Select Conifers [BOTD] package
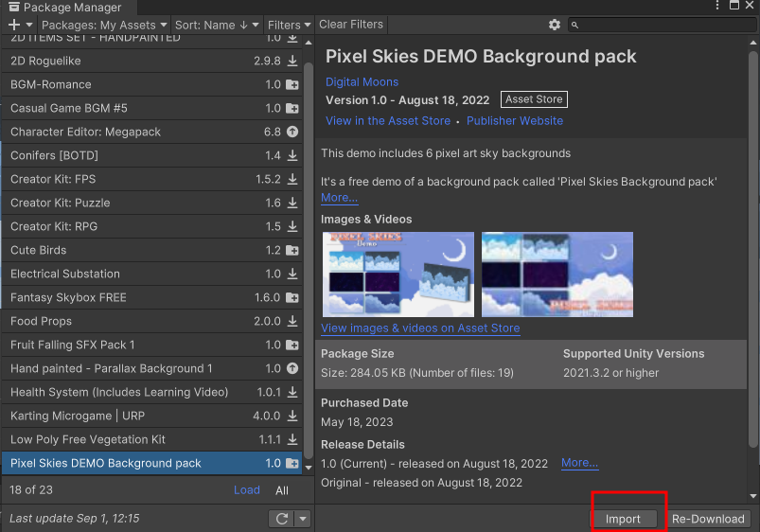The width and height of the screenshot is (760, 532). point(152,155)
